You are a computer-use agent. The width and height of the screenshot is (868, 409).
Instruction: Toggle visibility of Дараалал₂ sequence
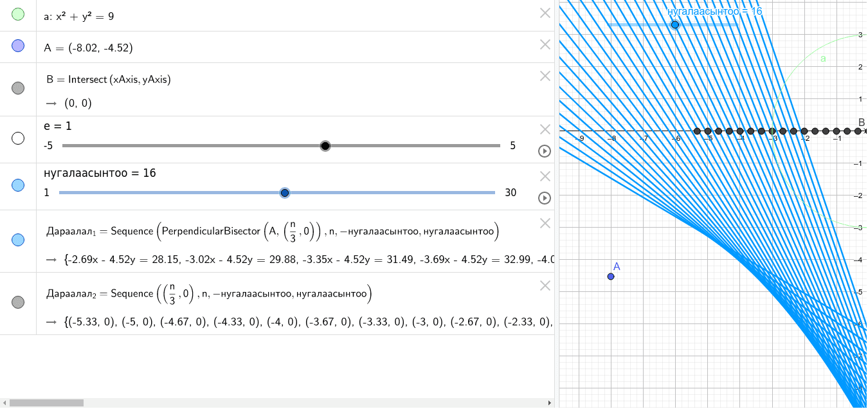pyautogui.click(x=18, y=302)
